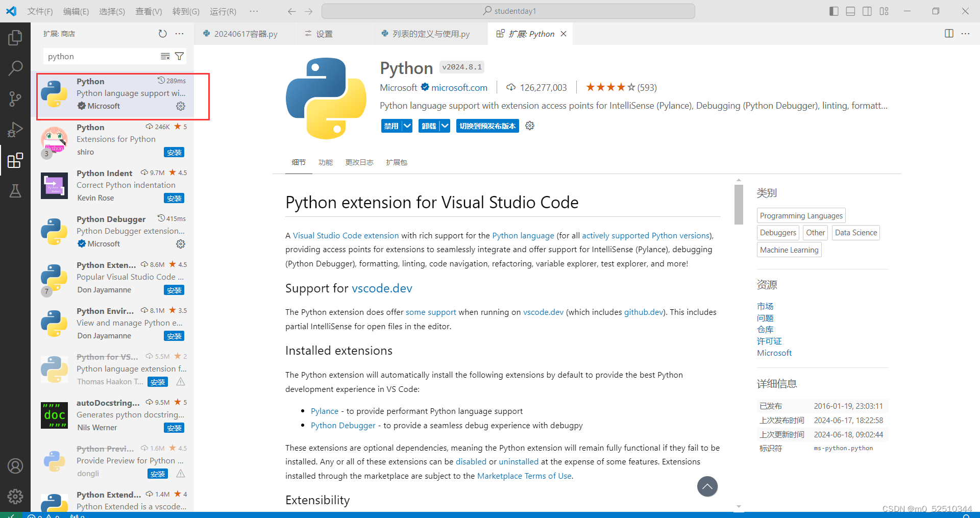Open the 文件(F) menu
This screenshot has height=518, width=980.
[40, 11]
